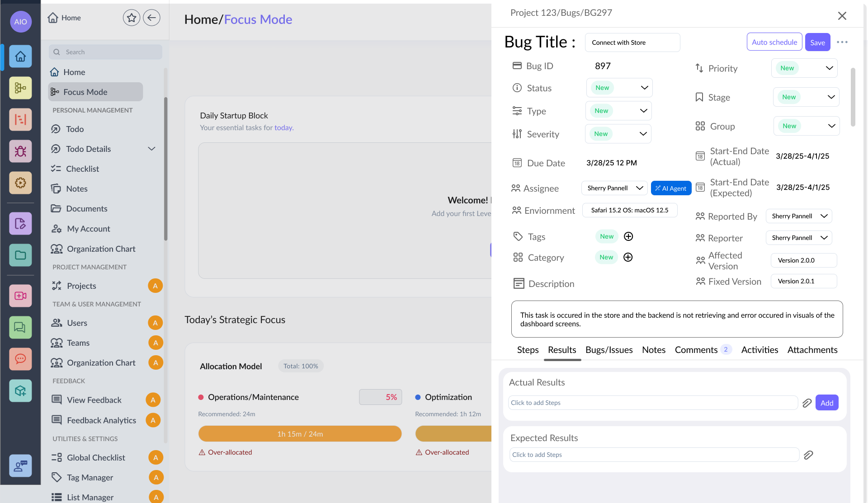Click the Auto schedule button
The width and height of the screenshot is (868, 503).
[x=774, y=42]
